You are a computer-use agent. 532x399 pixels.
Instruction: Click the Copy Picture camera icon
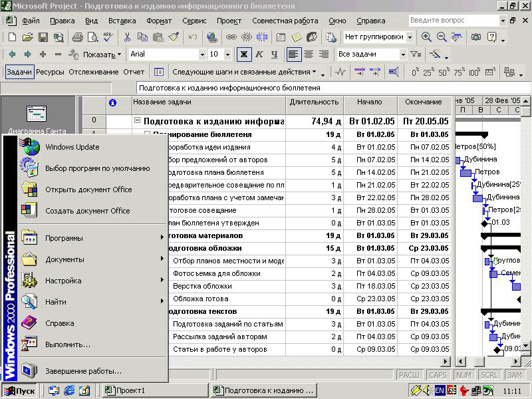(476, 37)
